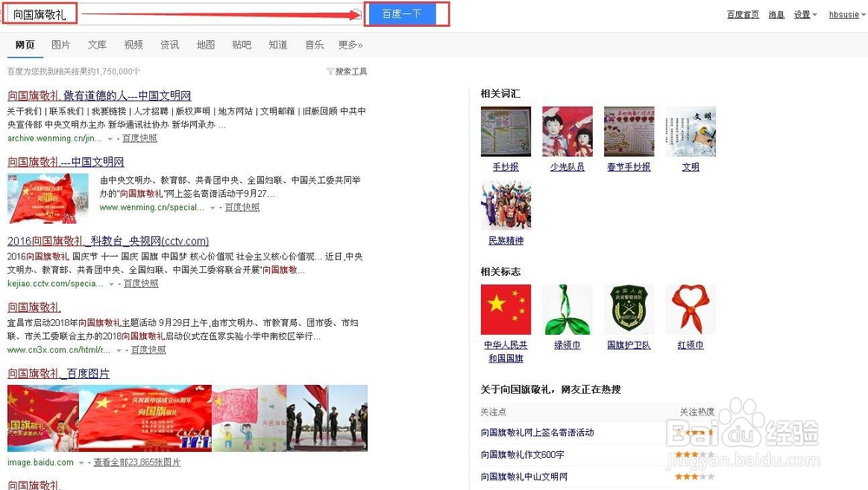Open the 百度首页 link
The image size is (868, 490).
pos(743,15)
